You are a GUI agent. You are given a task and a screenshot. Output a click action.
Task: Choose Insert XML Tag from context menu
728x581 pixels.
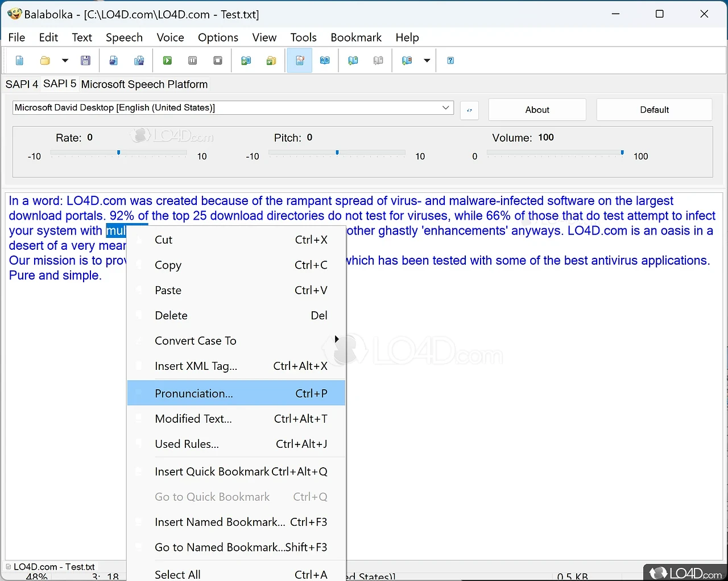coord(236,366)
